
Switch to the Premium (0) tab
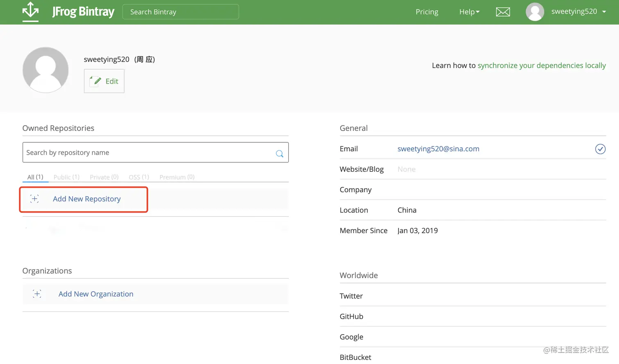(x=177, y=177)
